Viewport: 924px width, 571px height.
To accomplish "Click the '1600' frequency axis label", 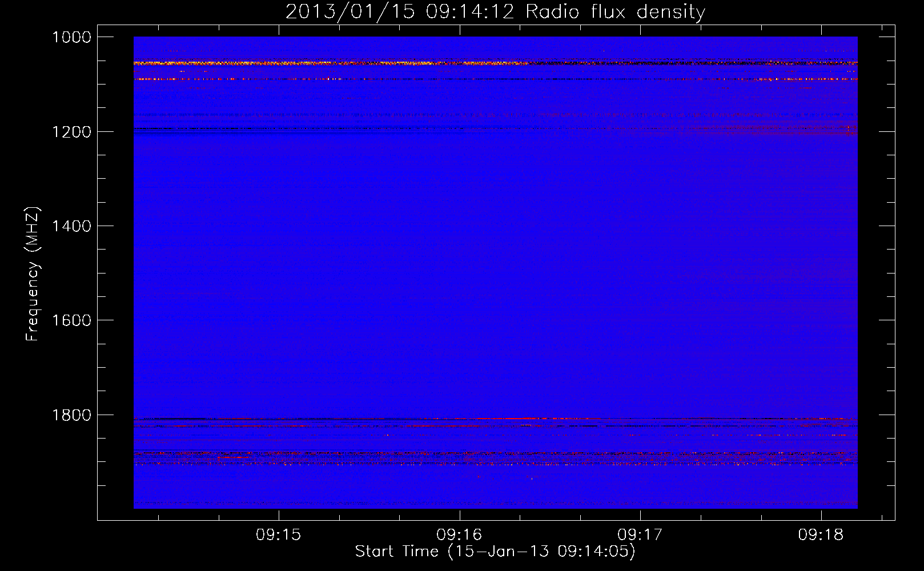I will (x=71, y=320).
